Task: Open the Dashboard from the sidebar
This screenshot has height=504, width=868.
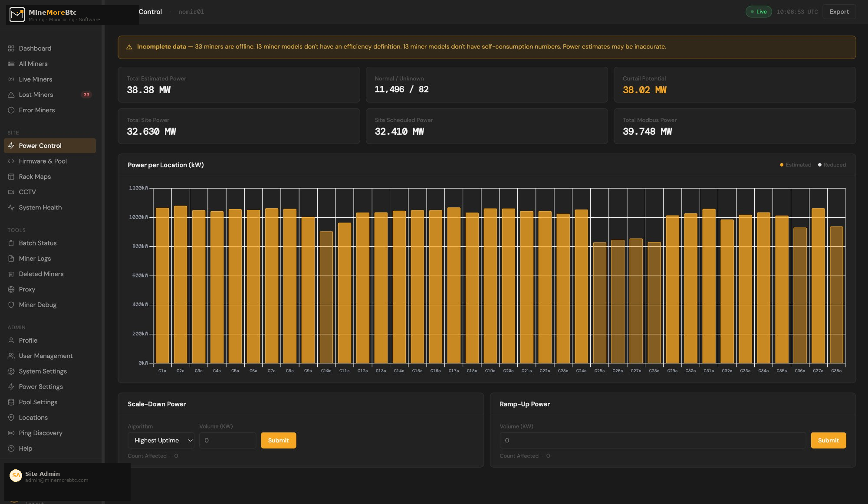Action: coord(35,48)
